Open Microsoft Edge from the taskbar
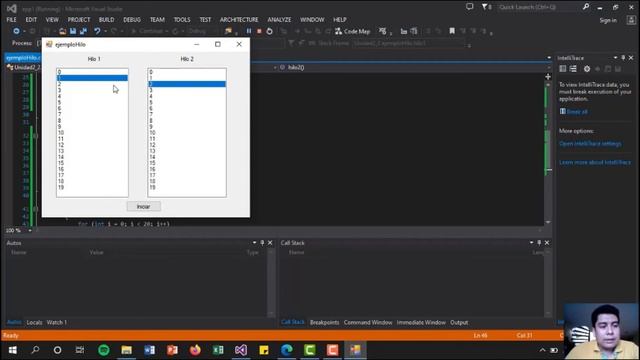Viewport: 640px width, 360px height. 287,350
